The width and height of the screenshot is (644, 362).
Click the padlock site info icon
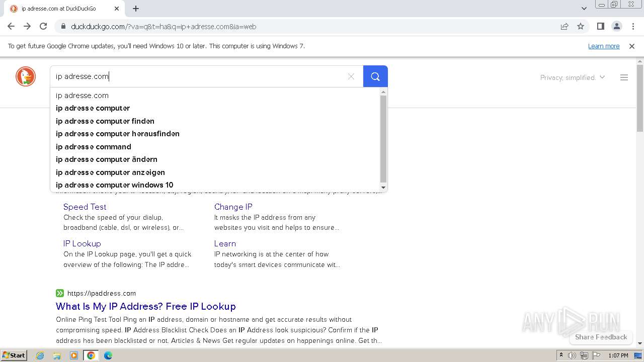63,27
